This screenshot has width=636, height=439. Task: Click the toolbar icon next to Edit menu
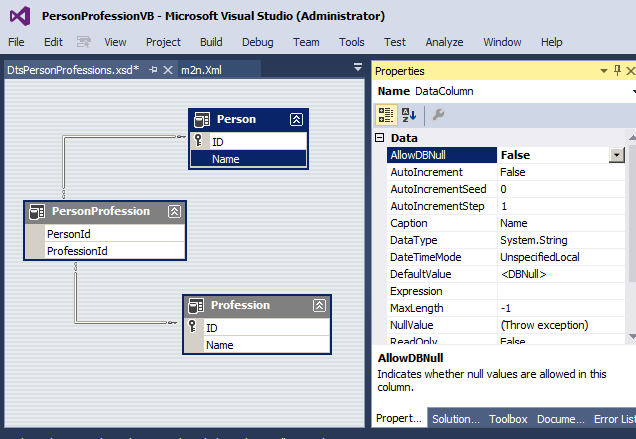[84, 42]
